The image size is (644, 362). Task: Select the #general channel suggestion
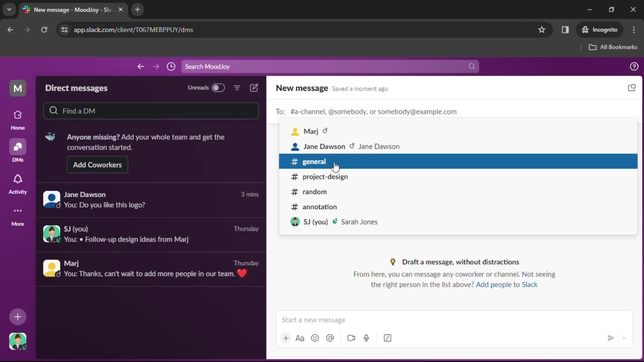click(458, 162)
